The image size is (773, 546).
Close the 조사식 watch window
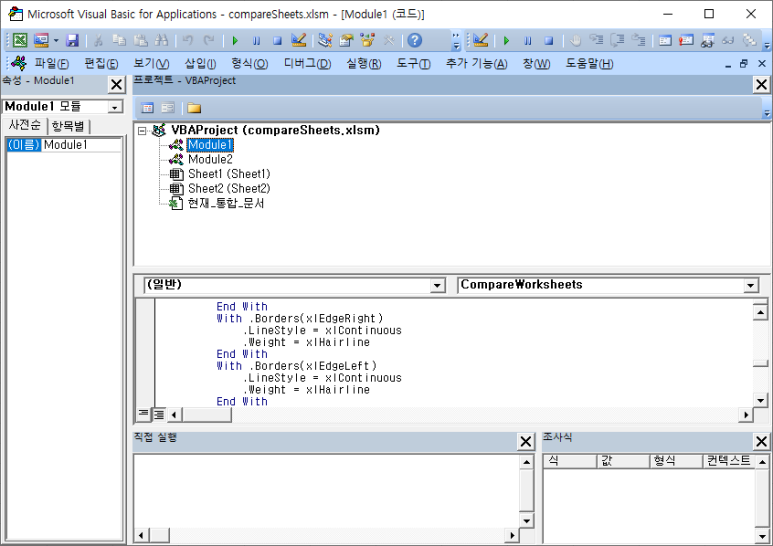tap(761, 441)
